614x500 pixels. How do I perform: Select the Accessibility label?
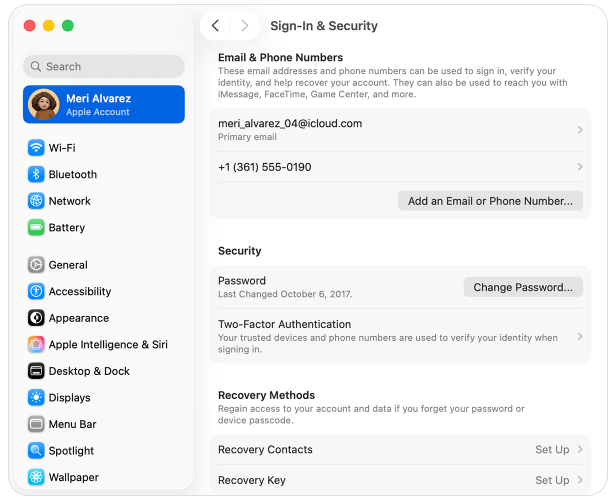(80, 291)
